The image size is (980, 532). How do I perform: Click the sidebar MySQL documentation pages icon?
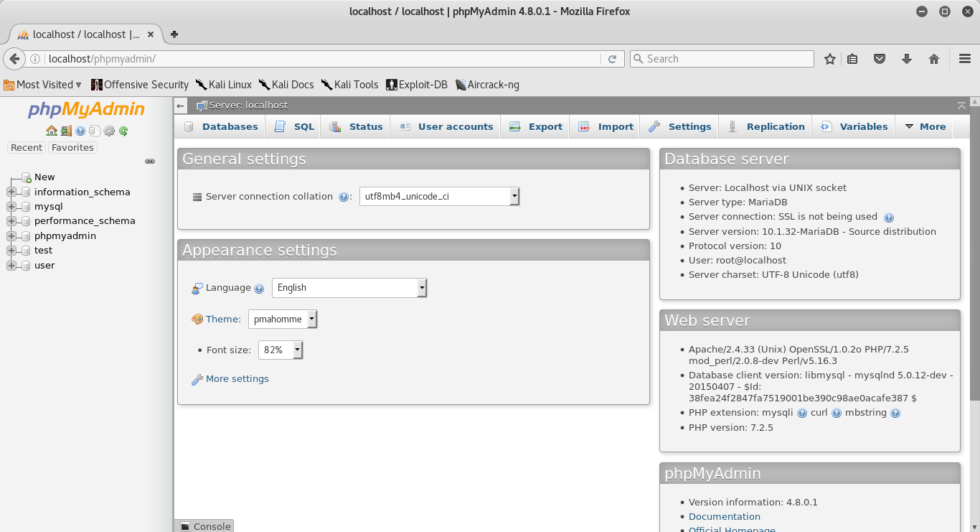pos(95,131)
